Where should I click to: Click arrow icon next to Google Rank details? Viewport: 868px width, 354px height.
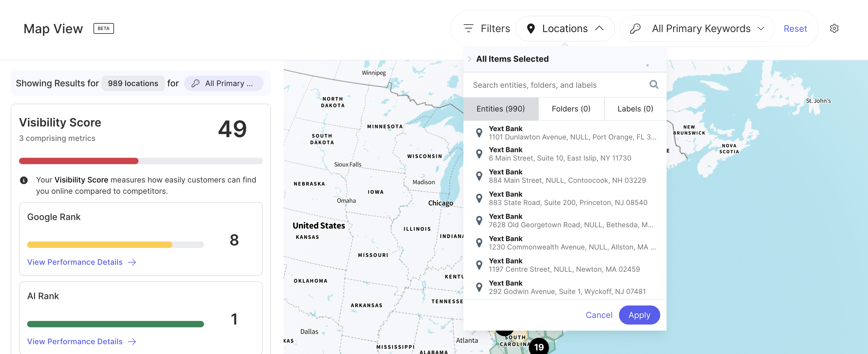[132, 262]
